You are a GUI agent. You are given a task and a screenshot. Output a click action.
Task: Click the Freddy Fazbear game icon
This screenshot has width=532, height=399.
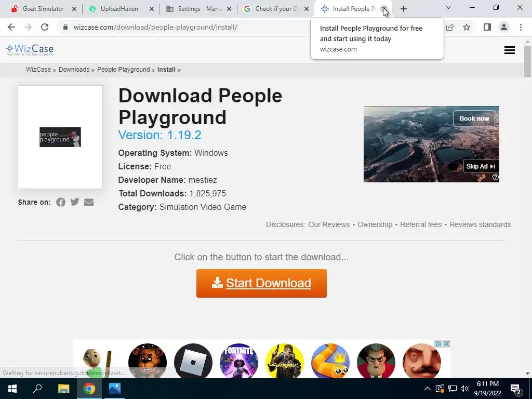(148, 361)
